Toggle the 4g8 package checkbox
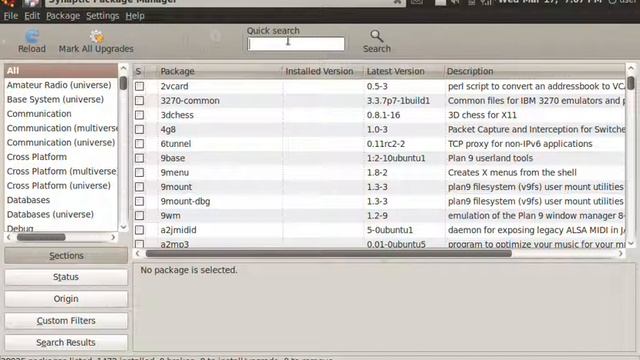The image size is (640, 360). tap(140, 129)
